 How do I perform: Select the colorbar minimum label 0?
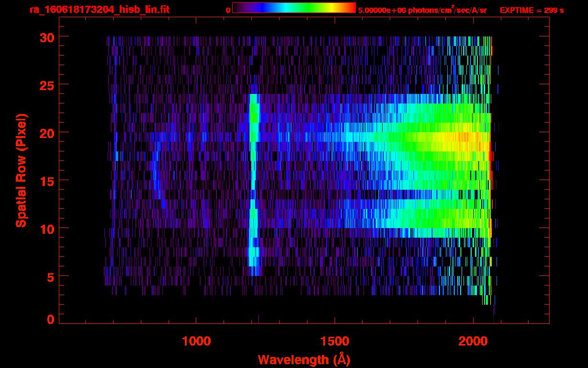coord(228,10)
